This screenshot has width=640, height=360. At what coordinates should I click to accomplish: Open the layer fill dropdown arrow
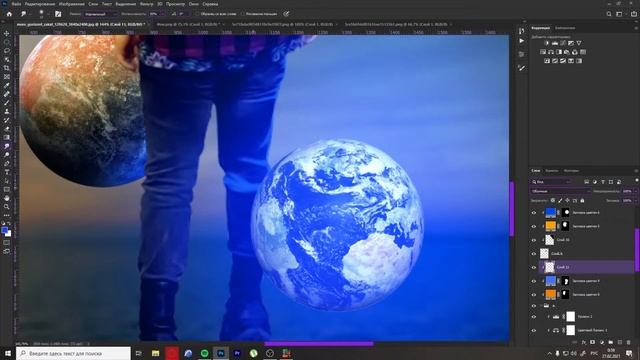tap(635, 200)
